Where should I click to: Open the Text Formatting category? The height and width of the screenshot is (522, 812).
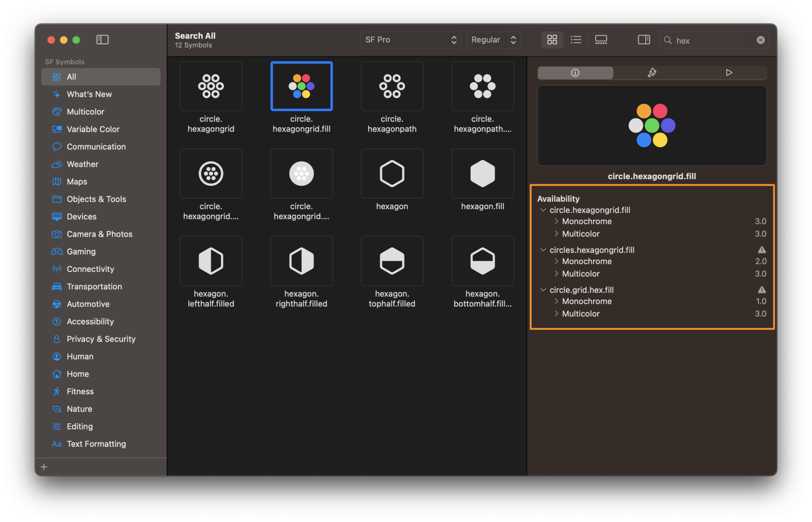[x=96, y=444]
